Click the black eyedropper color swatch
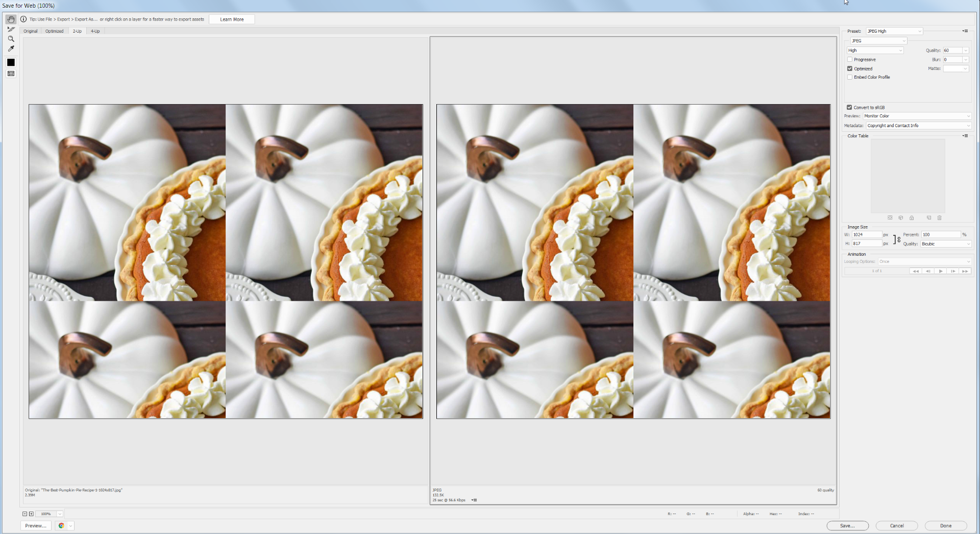 pyautogui.click(x=11, y=62)
